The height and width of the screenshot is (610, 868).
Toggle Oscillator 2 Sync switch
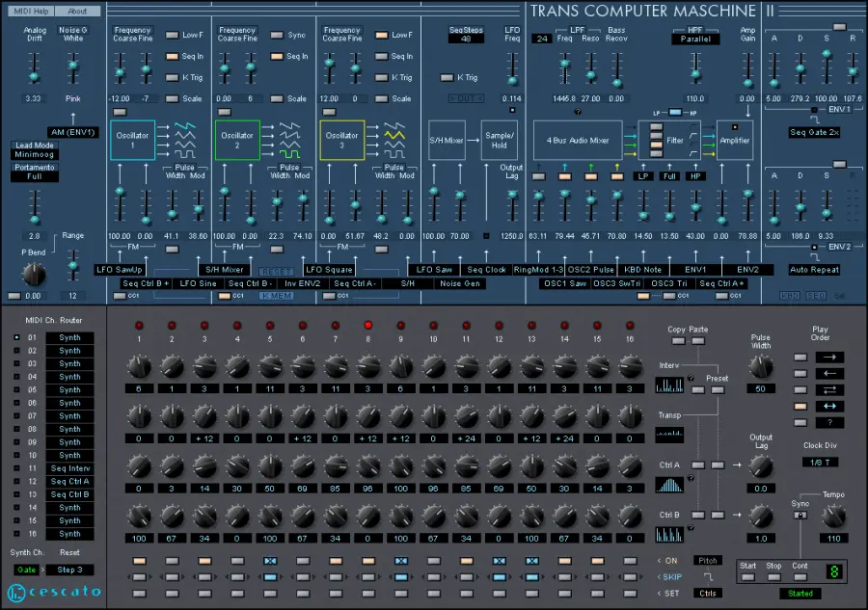point(277,35)
